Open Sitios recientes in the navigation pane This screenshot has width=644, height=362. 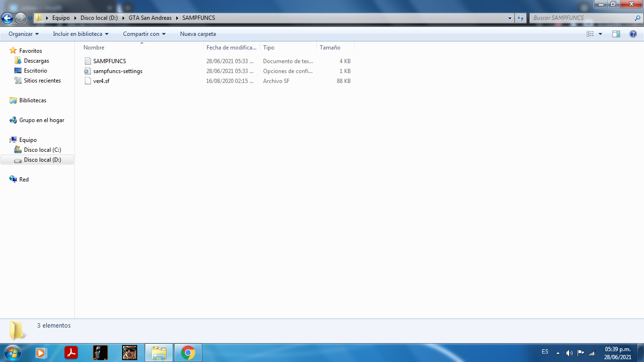tap(42, 81)
